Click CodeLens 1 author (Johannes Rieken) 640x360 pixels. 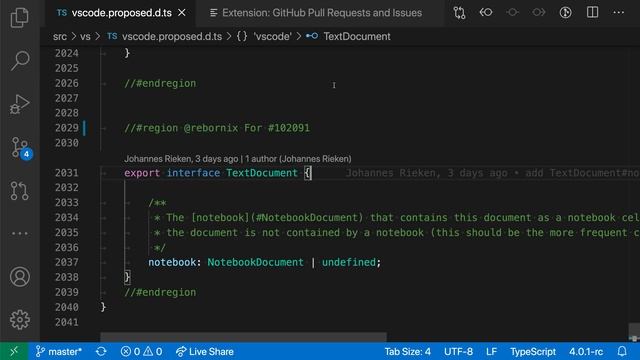[298, 159]
